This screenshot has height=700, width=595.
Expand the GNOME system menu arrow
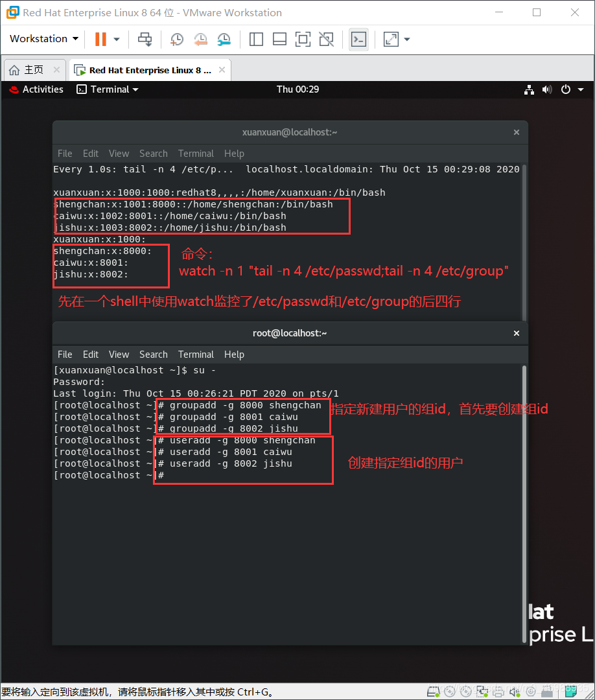(x=581, y=89)
